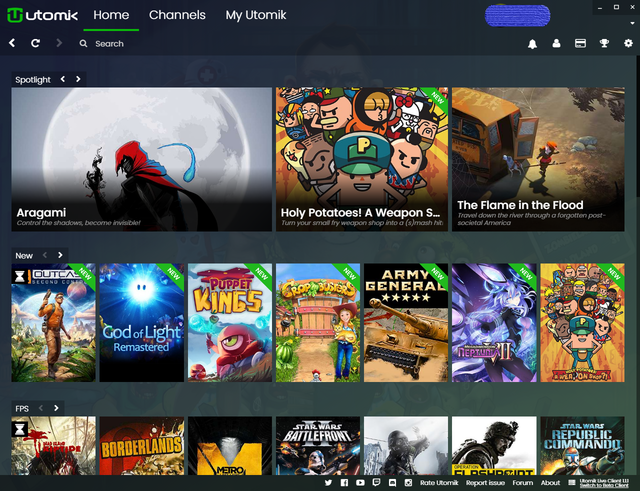Open Aragami spotlight banner

(x=142, y=159)
